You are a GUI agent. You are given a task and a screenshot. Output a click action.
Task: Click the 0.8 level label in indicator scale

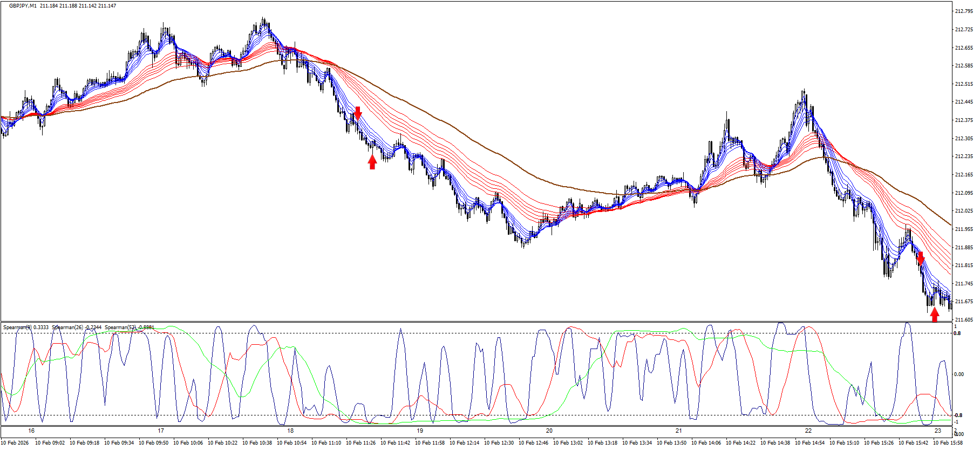click(957, 333)
